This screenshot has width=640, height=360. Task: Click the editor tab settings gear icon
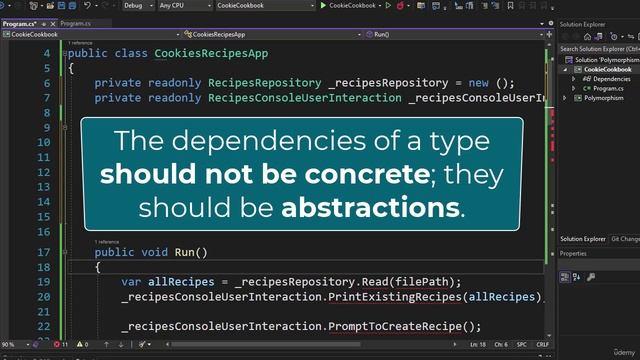[x=551, y=23]
